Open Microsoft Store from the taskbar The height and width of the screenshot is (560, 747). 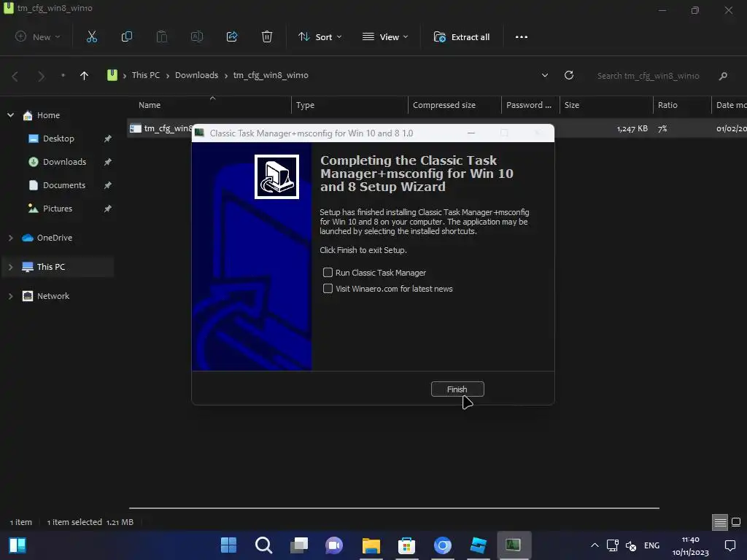pos(406,545)
